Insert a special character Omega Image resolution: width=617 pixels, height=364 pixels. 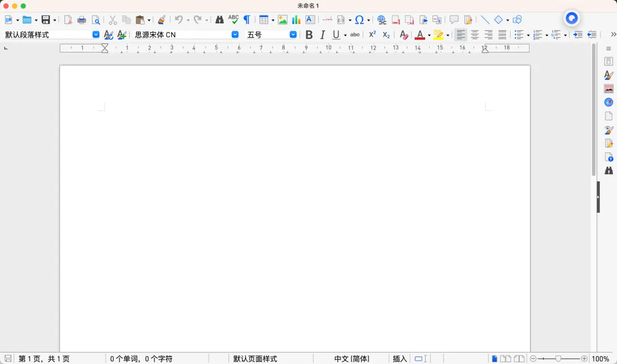(x=359, y=19)
